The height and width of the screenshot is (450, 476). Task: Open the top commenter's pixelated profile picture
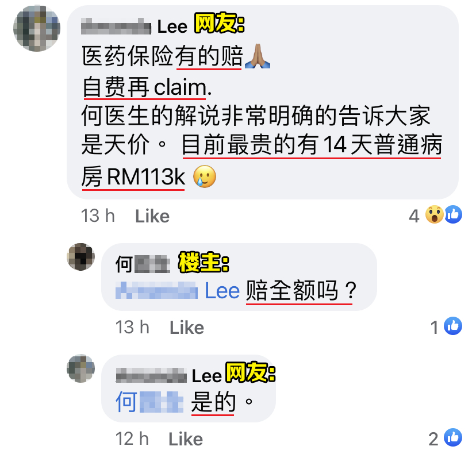[x=37, y=28]
